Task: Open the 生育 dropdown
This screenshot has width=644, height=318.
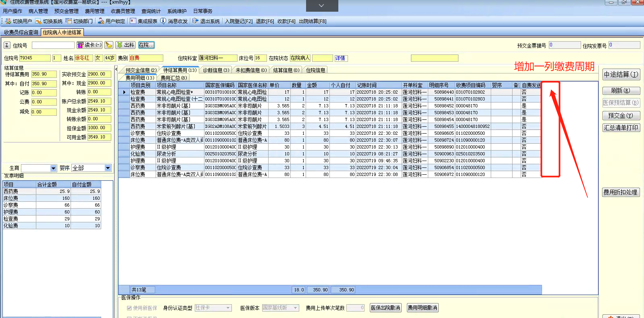Action: tap(54, 168)
